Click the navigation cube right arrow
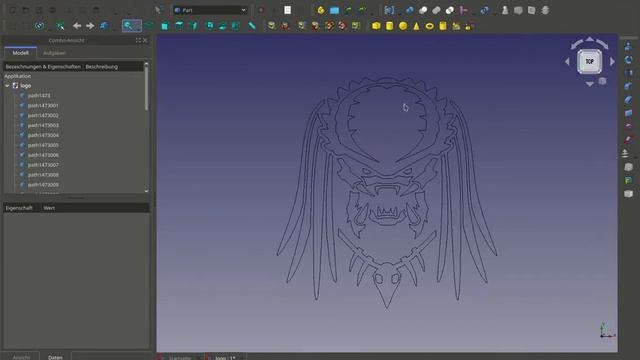 [612, 62]
